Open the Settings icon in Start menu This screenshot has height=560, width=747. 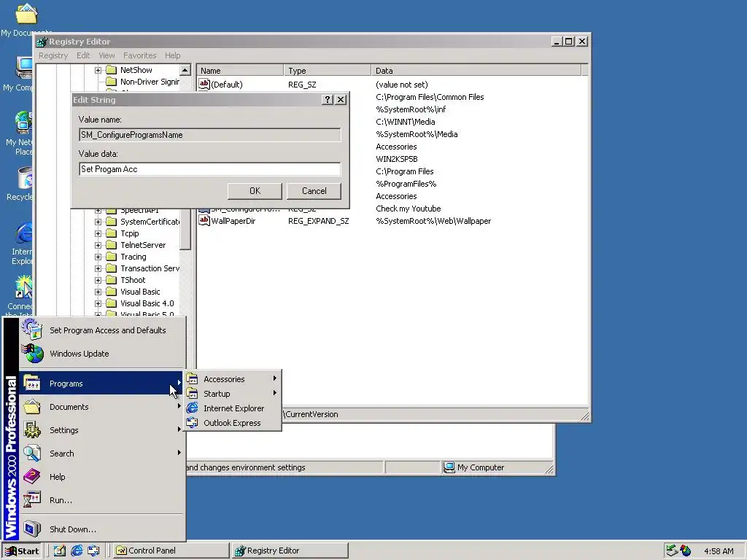pos(32,430)
